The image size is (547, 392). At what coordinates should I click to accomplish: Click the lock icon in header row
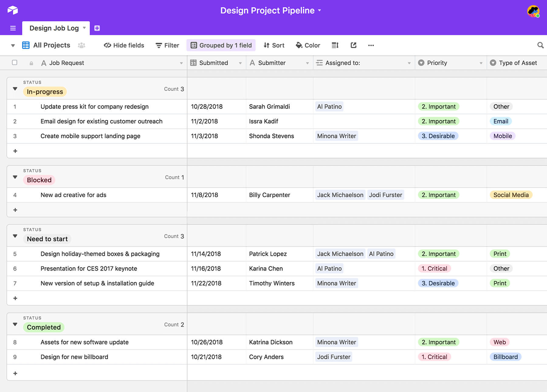tap(31, 63)
